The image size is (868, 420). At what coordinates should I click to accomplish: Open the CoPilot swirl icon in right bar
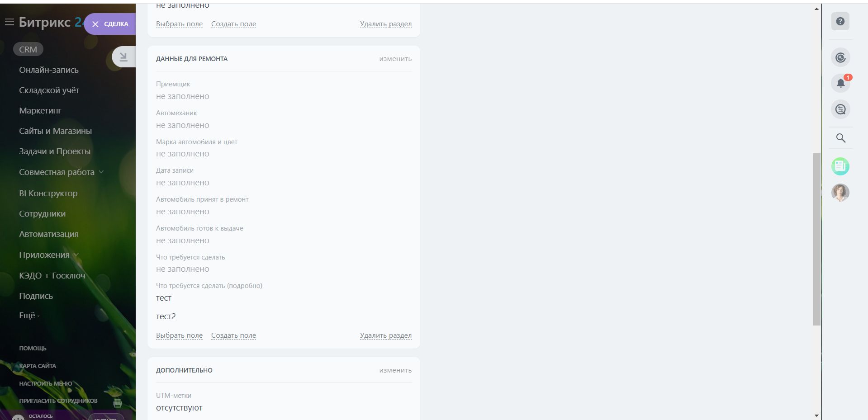point(840,57)
